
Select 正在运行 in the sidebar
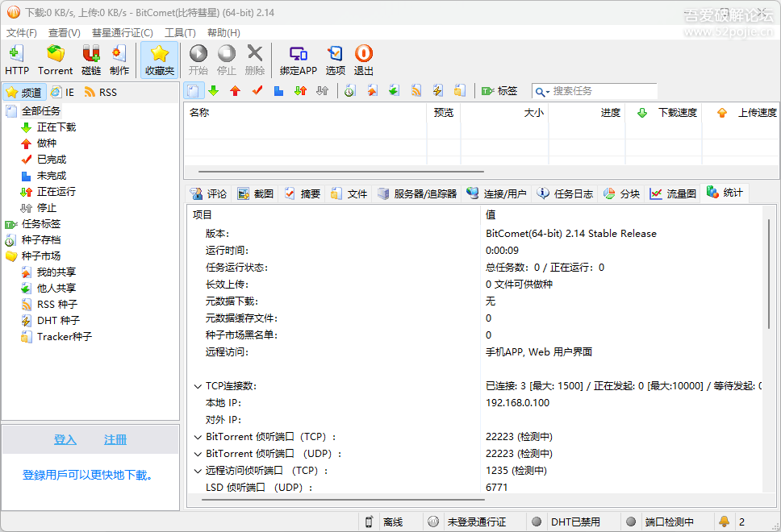pos(56,192)
